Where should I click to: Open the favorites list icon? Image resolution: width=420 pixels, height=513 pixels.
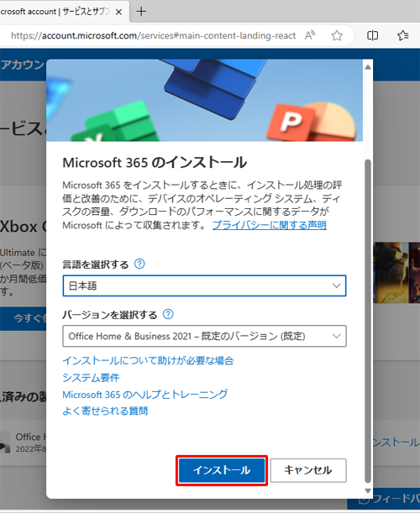(403, 35)
